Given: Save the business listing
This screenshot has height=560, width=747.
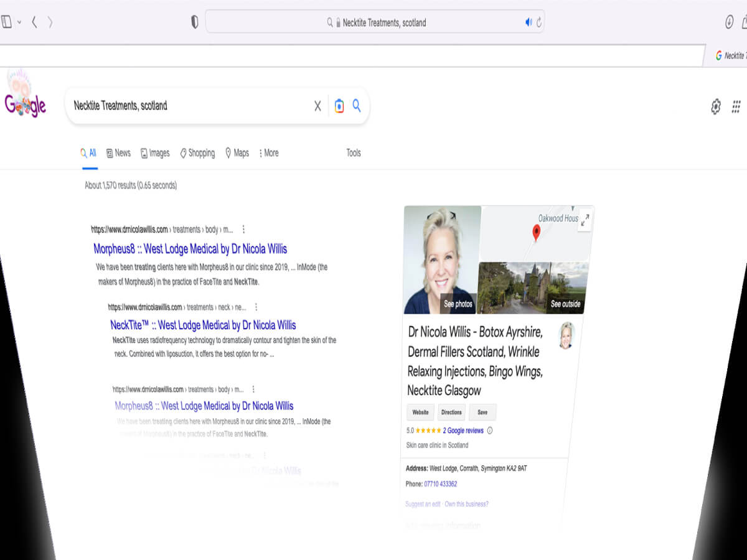Looking at the screenshot, I should click(x=482, y=412).
